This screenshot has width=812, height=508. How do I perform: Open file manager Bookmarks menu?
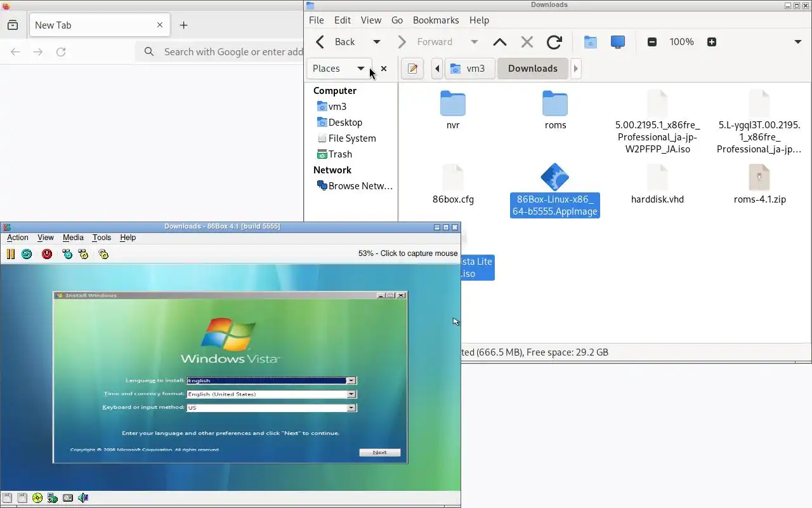coord(436,20)
